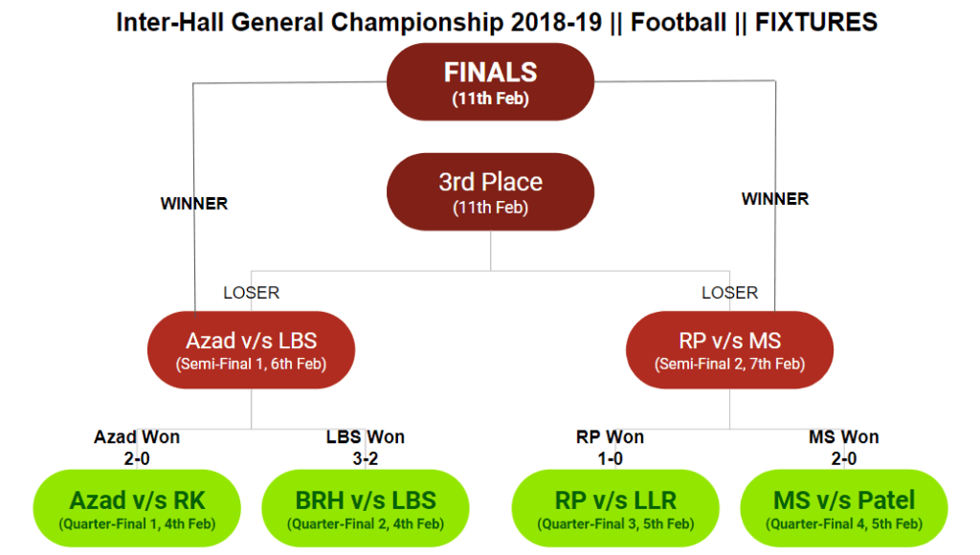This screenshot has height=555, width=980.
Task: Click the right WINNER label
Action: (x=775, y=199)
